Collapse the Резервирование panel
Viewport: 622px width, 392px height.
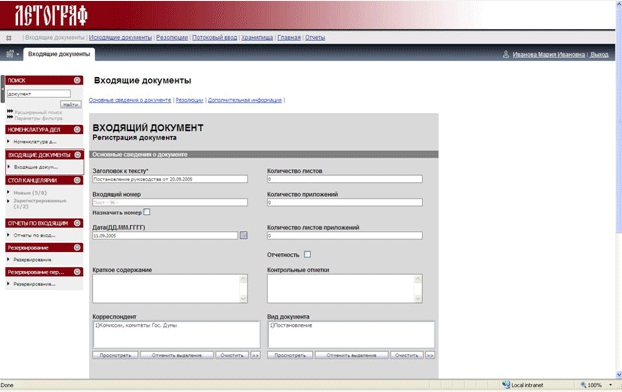click(77, 248)
